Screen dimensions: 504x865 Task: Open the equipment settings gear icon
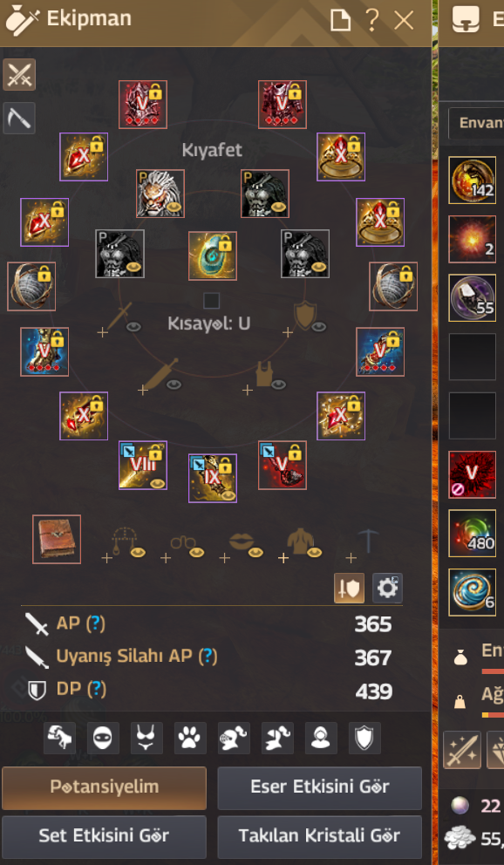[x=388, y=588]
